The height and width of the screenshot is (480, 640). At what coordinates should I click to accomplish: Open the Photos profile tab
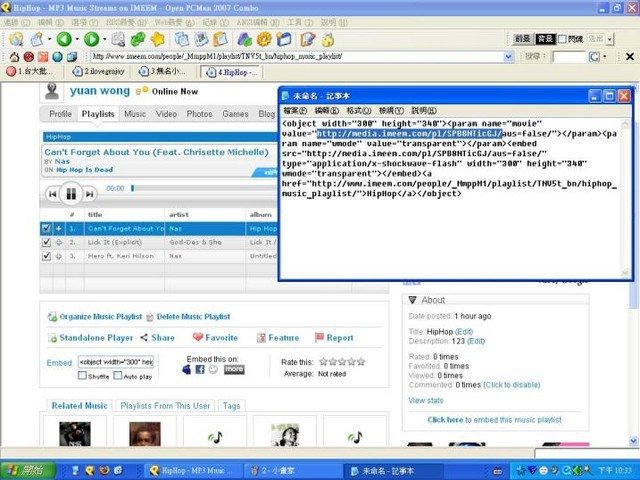(199, 114)
